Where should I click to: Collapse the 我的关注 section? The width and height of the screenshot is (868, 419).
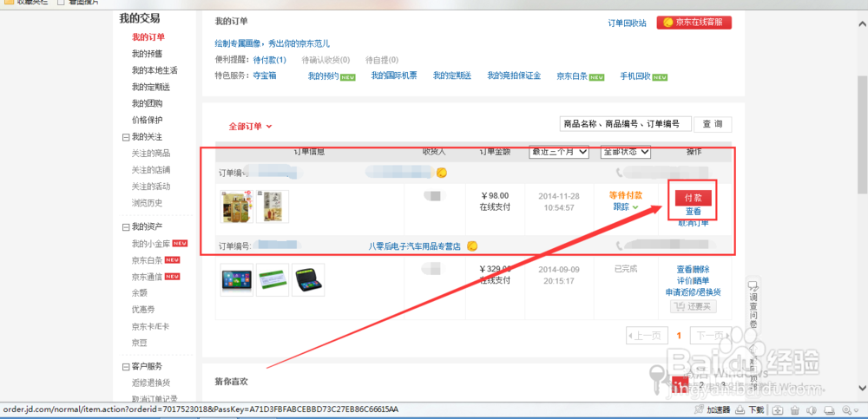(126, 137)
